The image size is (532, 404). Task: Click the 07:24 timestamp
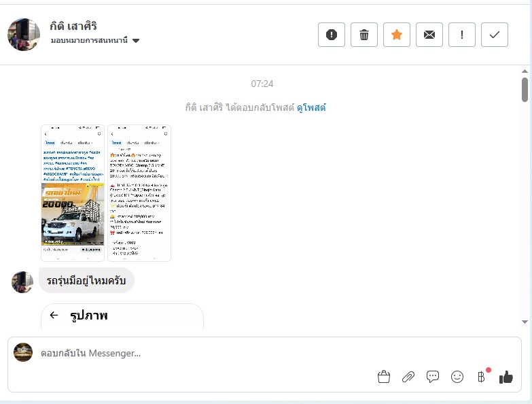[262, 84]
